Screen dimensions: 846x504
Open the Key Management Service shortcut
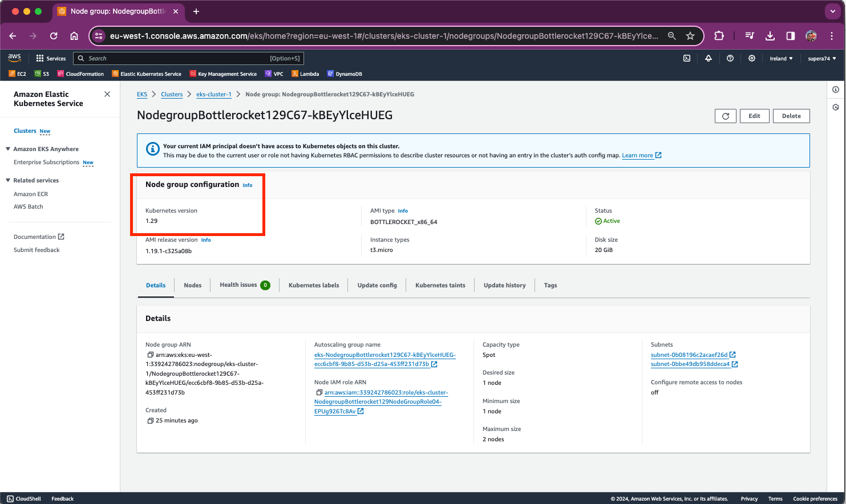pos(223,74)
